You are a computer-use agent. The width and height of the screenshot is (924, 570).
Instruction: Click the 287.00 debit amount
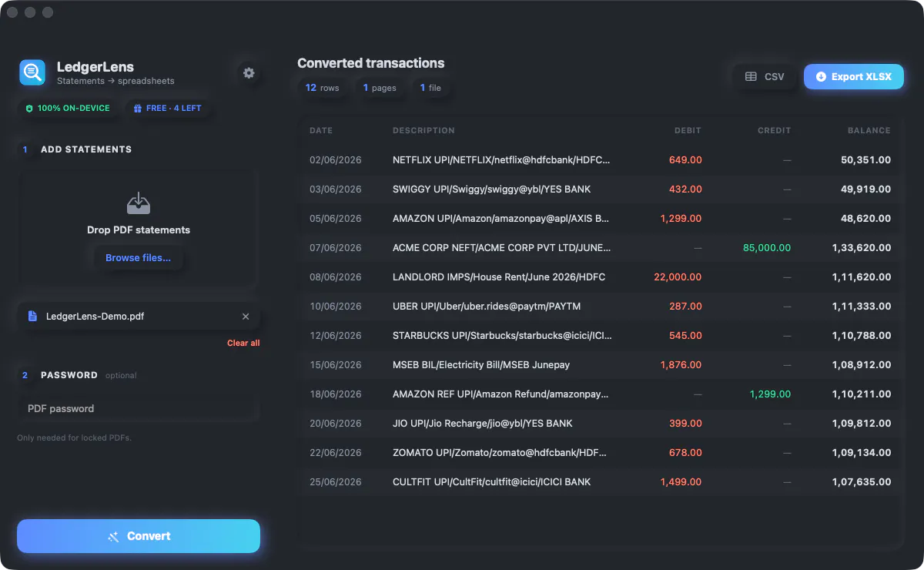point(685,307)
